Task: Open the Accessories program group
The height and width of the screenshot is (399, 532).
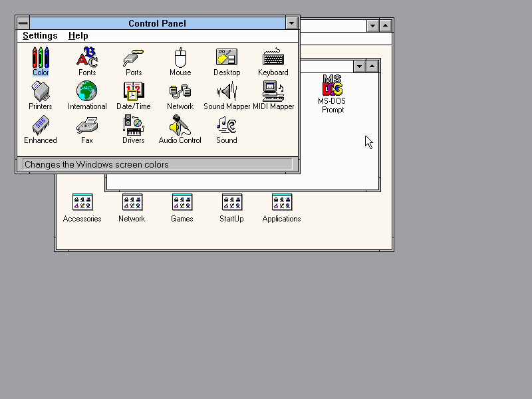Action: click(x=82, y=202)
